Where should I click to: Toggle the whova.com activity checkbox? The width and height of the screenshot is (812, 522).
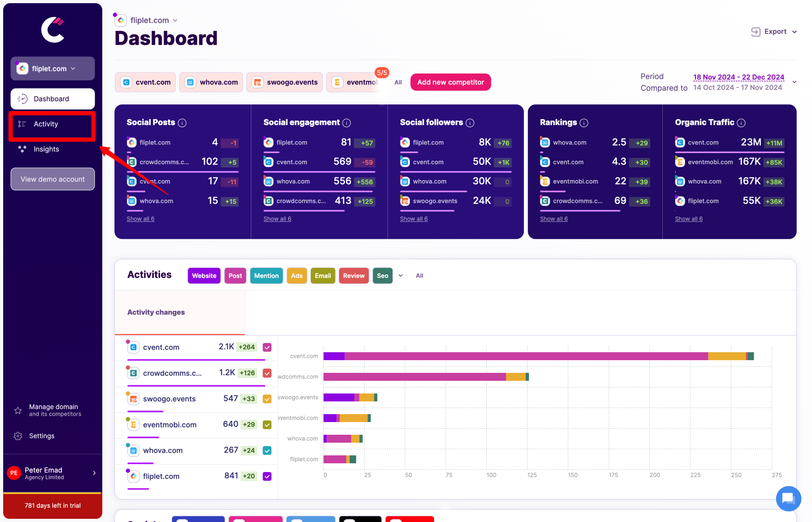tap(266, 451)
